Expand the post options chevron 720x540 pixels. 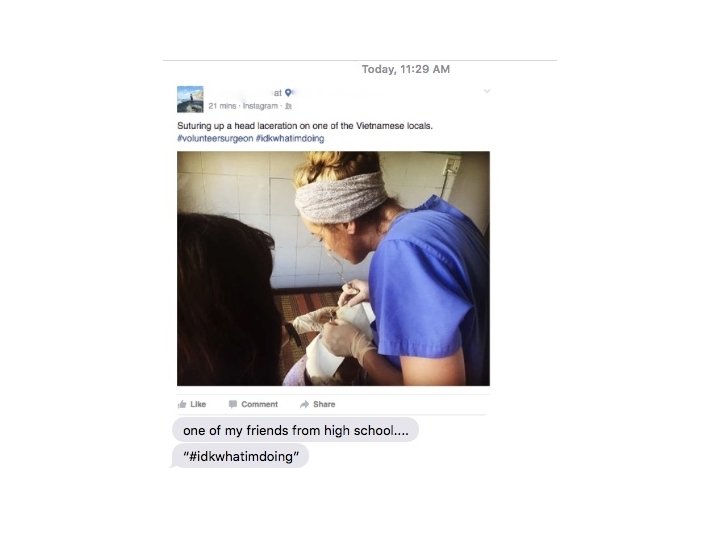point(487,91)
